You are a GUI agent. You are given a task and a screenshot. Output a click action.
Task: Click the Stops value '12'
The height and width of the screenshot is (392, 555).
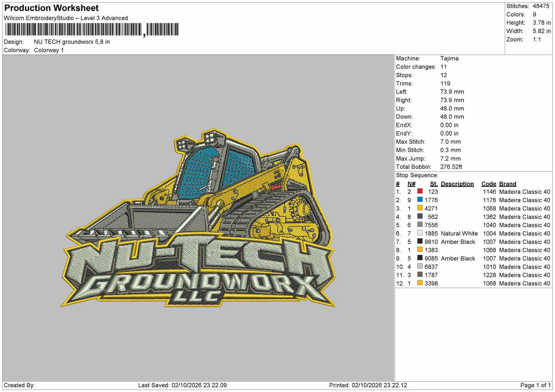[444, 75]
